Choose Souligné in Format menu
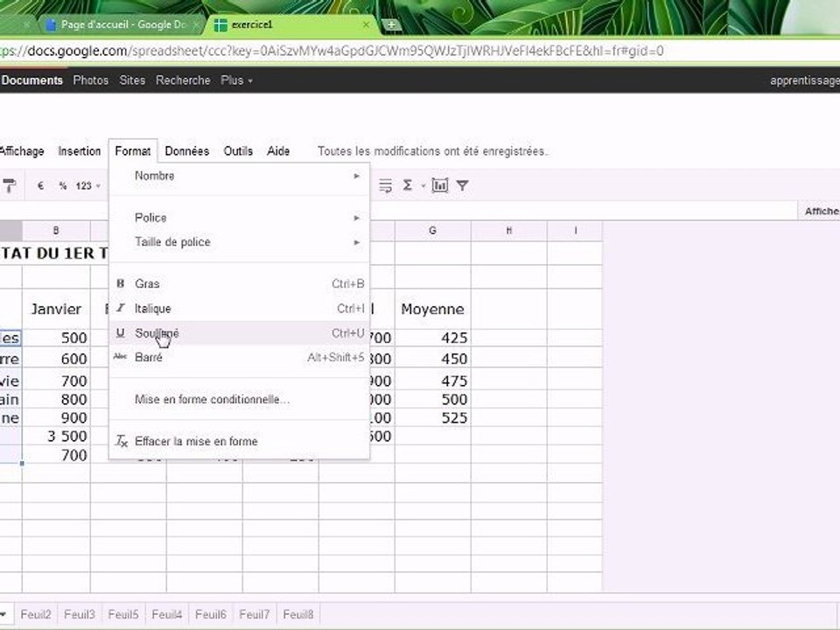This screenshot has width=840, height=630. tap(240, 333)
